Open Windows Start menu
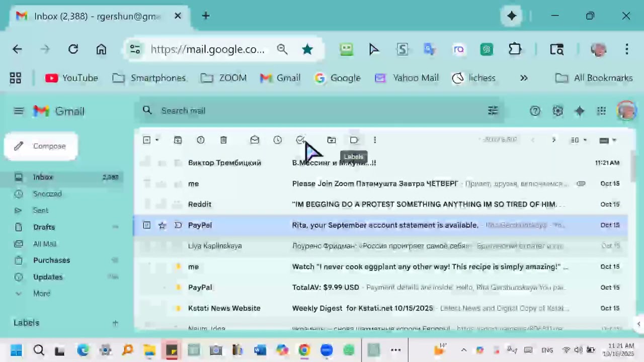The height and width of the screenshot is (362, 644). (x=16, y=350)
